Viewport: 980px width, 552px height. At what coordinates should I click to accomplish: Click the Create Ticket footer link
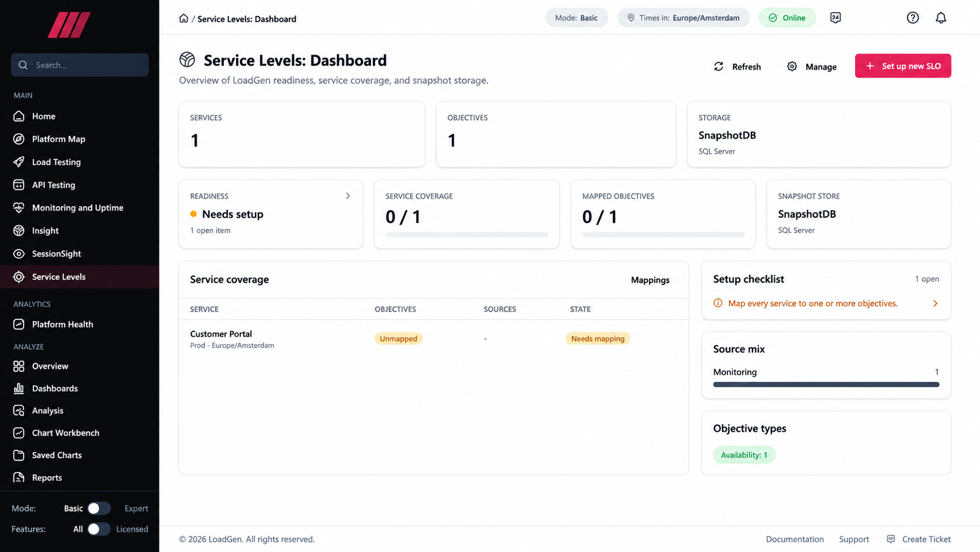click(x=919, y=539)
